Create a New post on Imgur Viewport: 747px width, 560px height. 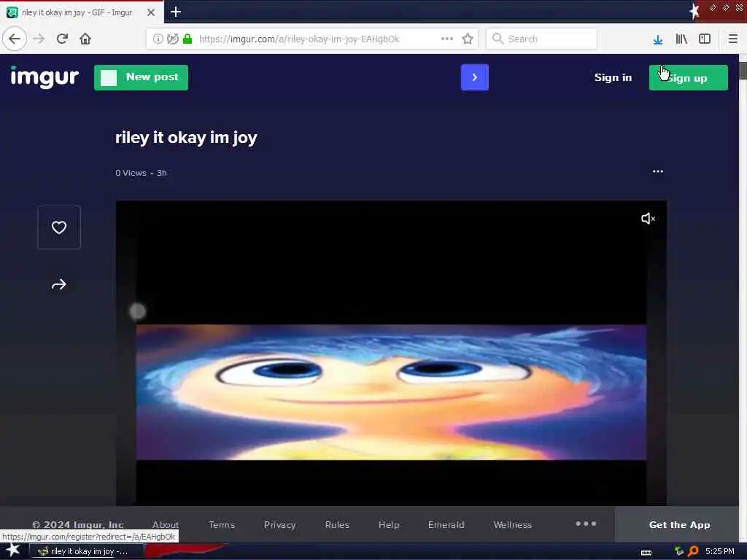(x=141, y=77)
